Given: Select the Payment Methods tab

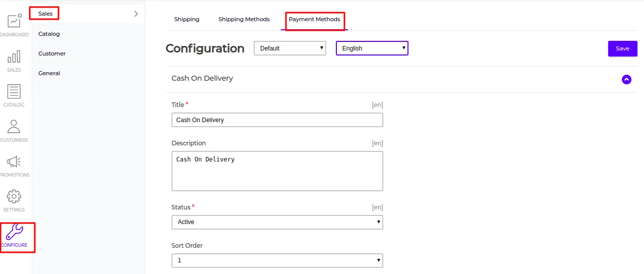Looking at the screenshot, I should pos(314,19).
